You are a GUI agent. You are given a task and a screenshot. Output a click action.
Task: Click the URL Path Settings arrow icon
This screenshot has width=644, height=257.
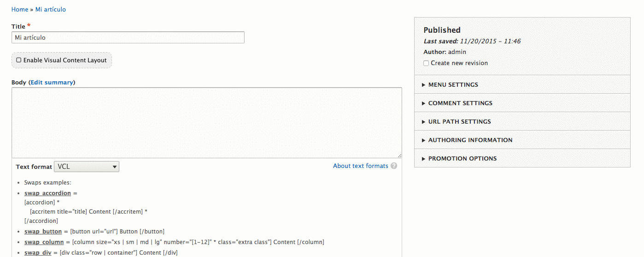point(424,122)
